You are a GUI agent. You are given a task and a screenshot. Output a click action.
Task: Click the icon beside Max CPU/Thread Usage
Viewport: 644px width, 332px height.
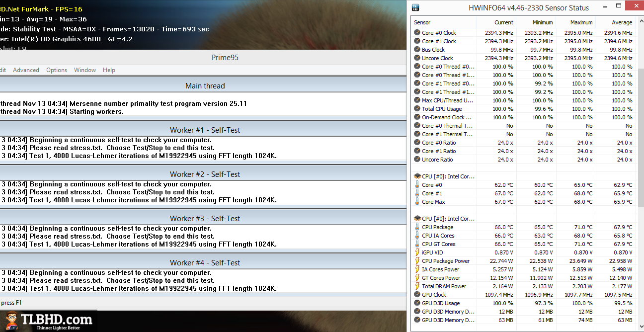[417, 100]
